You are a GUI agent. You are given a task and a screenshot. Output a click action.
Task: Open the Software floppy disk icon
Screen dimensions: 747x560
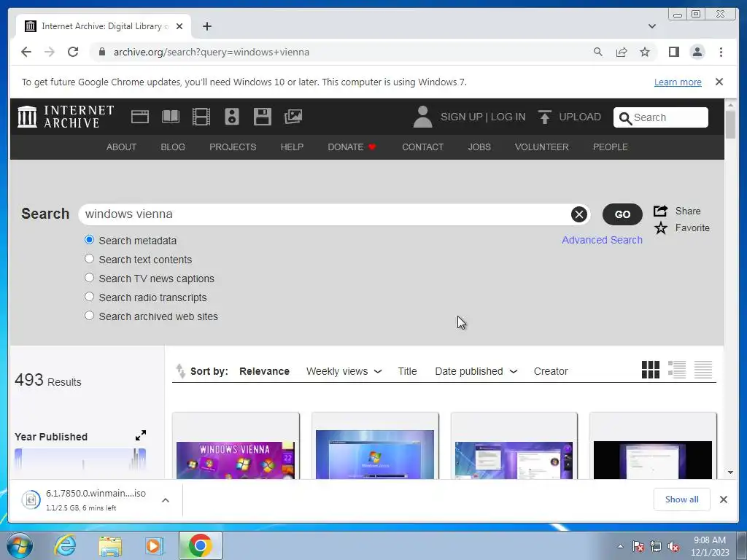pyautogui.click(x=262, y=117)
